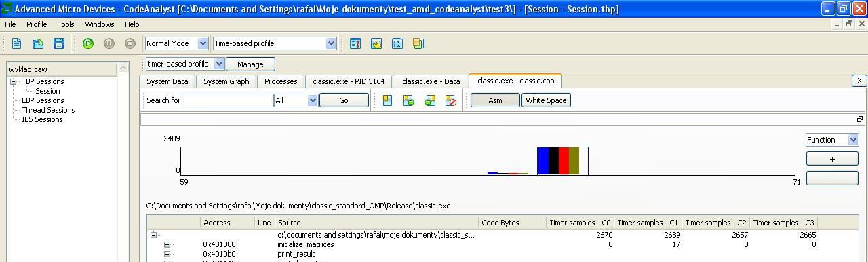
Task: Click the New project document icon
Action: [x=17, y=43]
